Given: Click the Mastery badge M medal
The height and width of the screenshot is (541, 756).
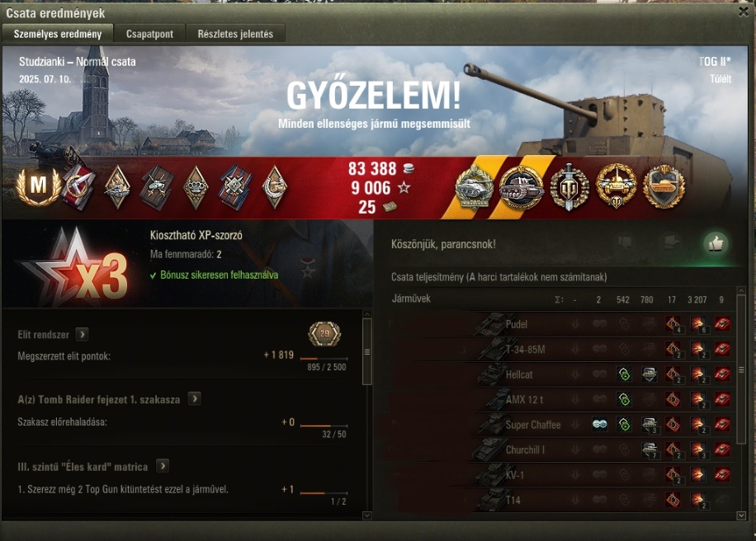Looking at the screenshot, I should tap(38, 186).
